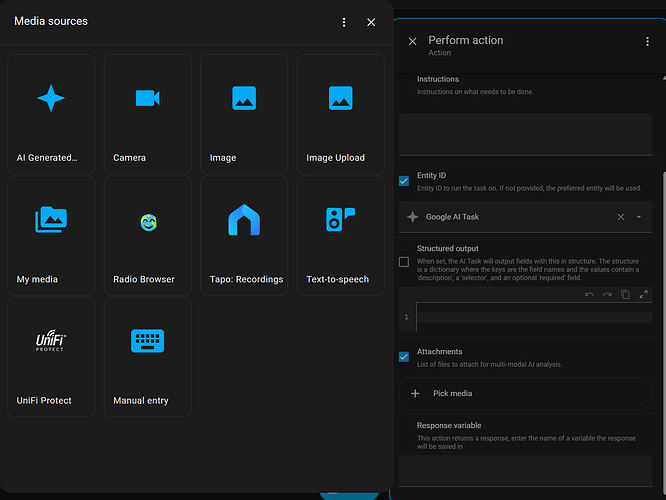Clear the Google AI Task selection
This screenshot has width=666, height=500.
click(620, 217)
